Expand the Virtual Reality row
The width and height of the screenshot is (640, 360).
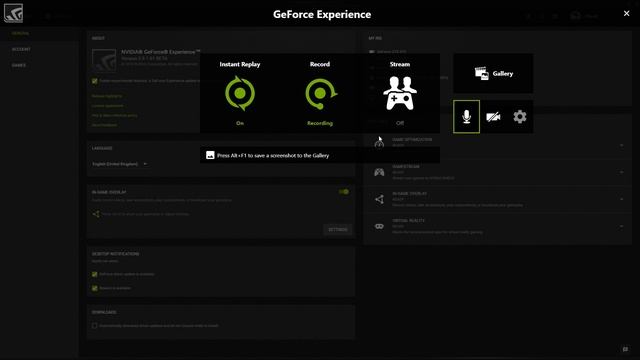coord(622,226)
